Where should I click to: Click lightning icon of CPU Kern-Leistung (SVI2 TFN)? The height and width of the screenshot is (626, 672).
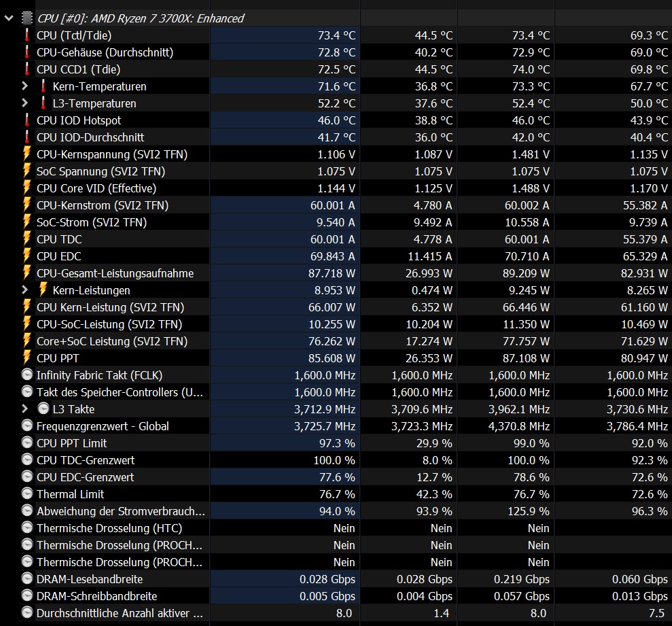[27, 307]
